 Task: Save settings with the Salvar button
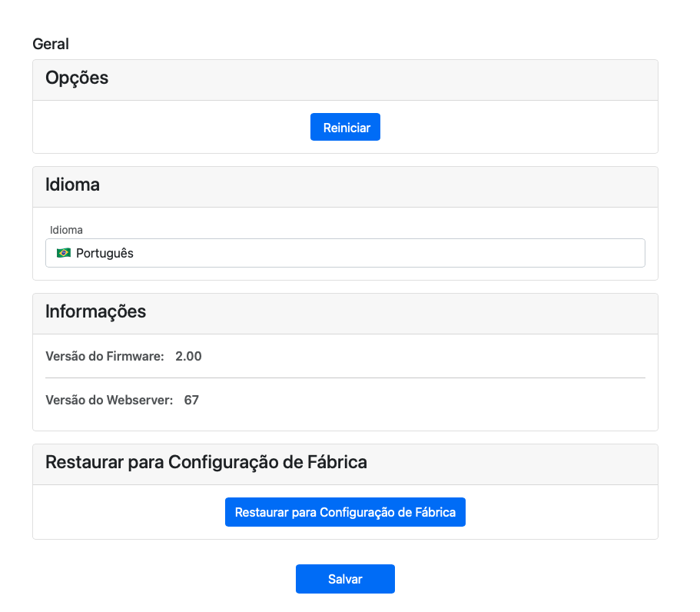click(x=345, y=579)
